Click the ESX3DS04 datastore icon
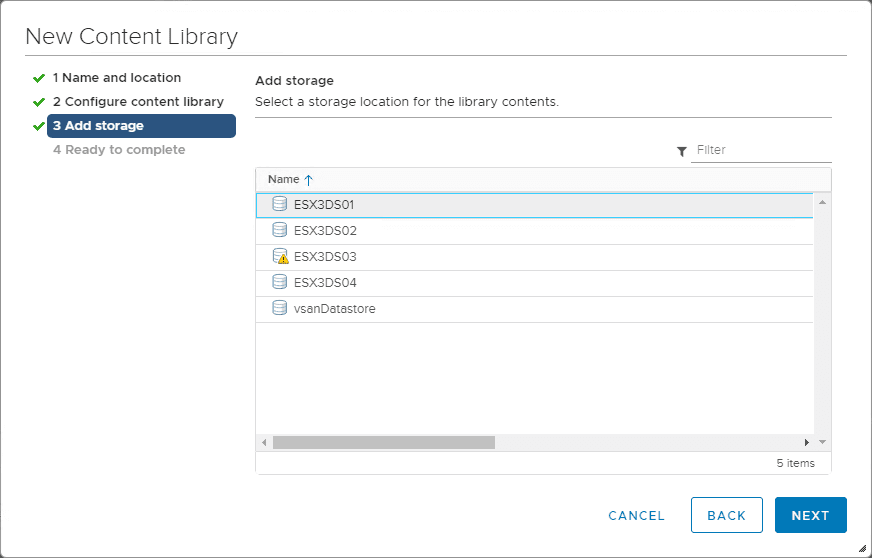Screen dimensions: 872x558 (x=280, y=283)
